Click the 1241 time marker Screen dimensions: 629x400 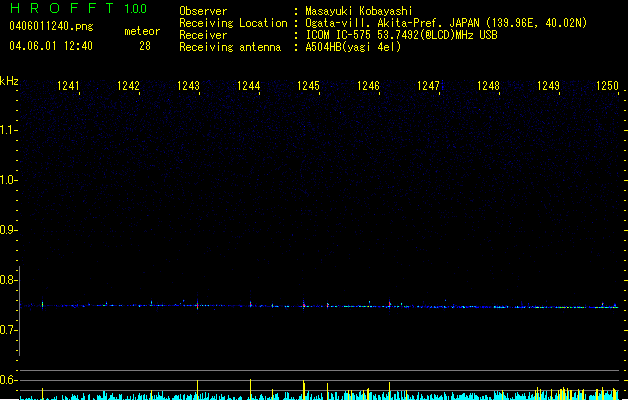pyautogui.click(x=68, y=86)
